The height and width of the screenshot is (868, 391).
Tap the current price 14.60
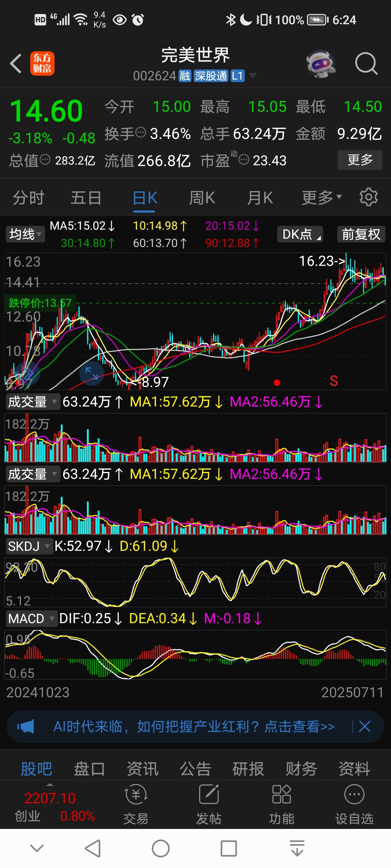tap(46, 111)
